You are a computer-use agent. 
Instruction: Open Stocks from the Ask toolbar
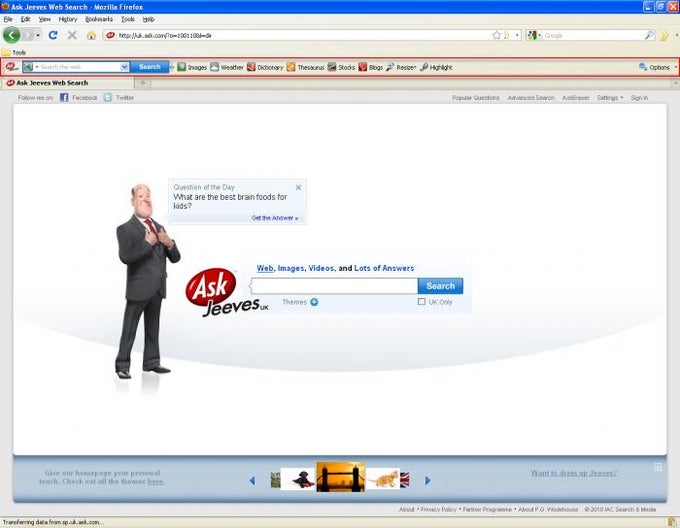pos(341,67)
